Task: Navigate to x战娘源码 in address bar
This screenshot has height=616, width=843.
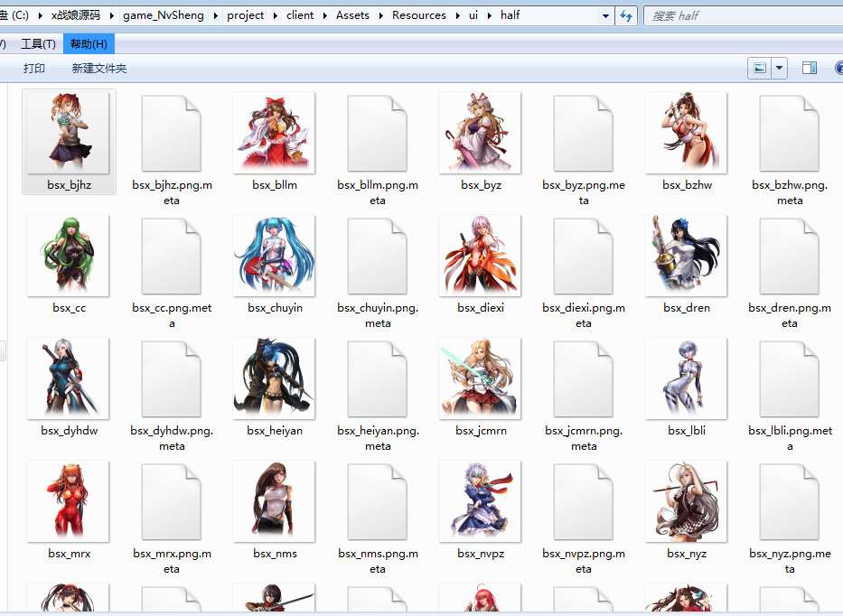Action: coord(76,15)
